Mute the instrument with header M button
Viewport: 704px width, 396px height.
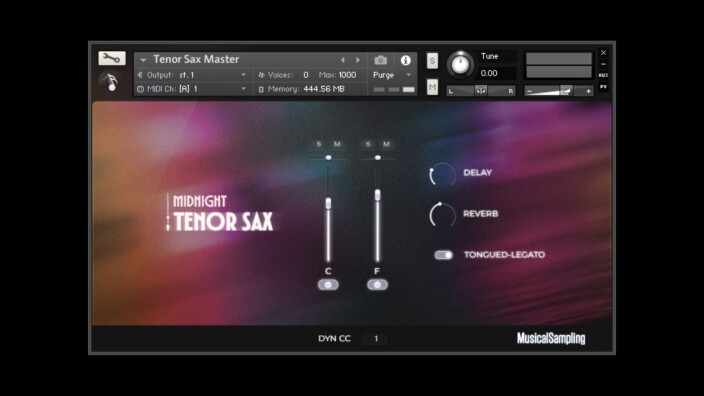pyautogui.click(x=432, y=87)
